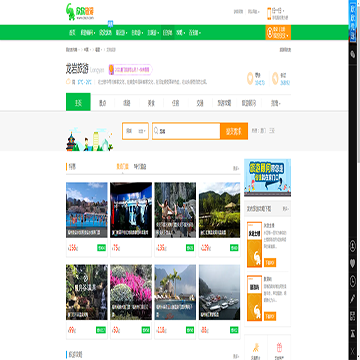
Task: Switch to the orange highlighted tickets tab
Action: (x=122, y=166)
